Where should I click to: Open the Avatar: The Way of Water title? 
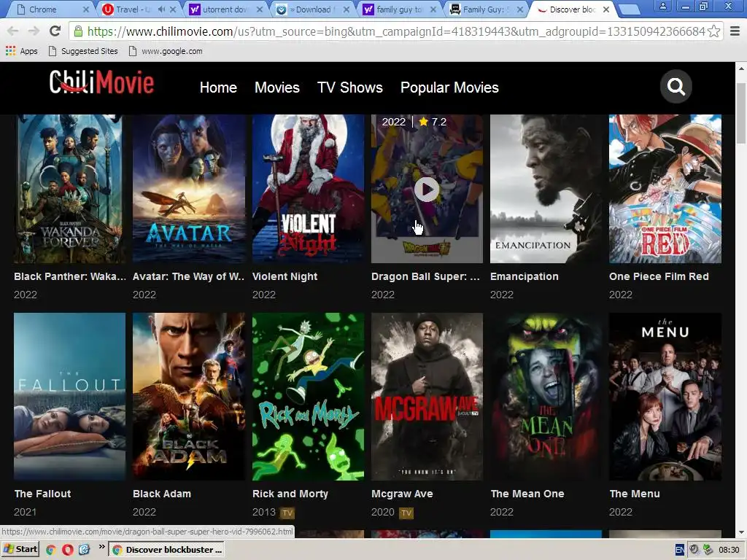point(189,276)
